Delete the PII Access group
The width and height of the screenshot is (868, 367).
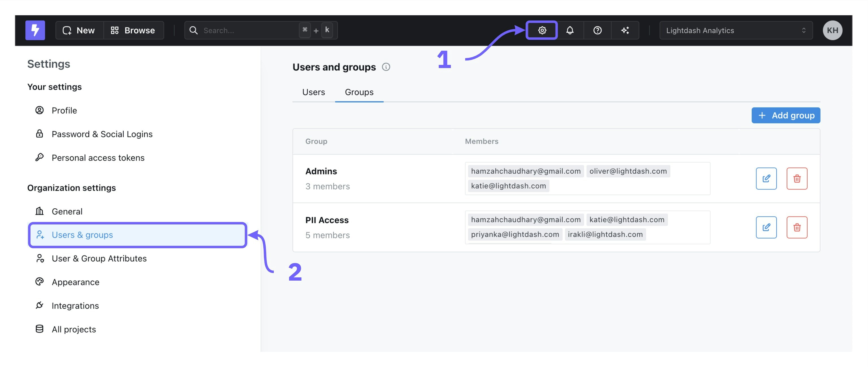[x=796, y=227]
